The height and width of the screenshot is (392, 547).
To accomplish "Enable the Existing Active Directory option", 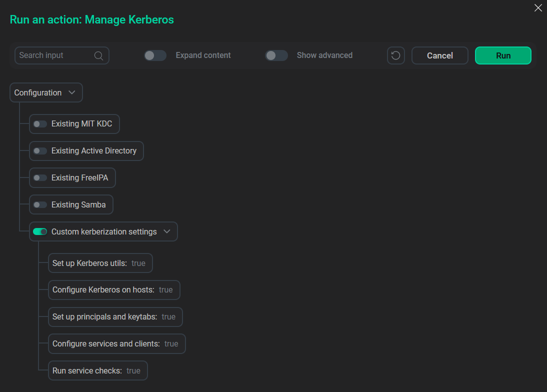I will pos(39,150).
